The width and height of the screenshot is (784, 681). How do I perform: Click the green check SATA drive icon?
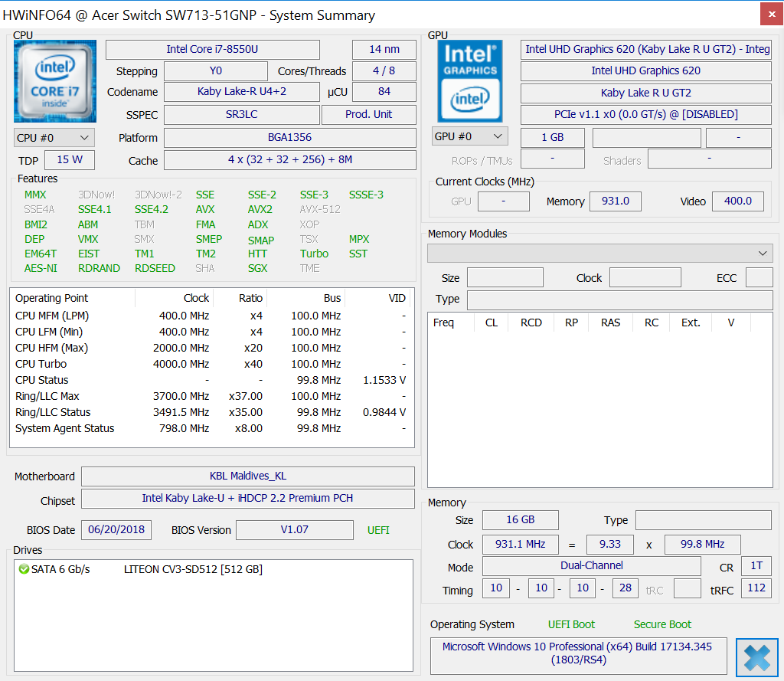[x=24, y=569]
